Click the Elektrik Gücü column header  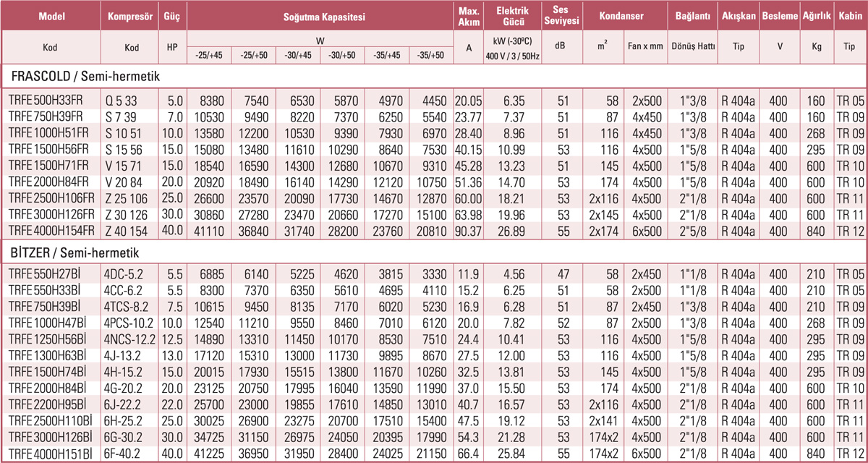[x=513, y=15]
